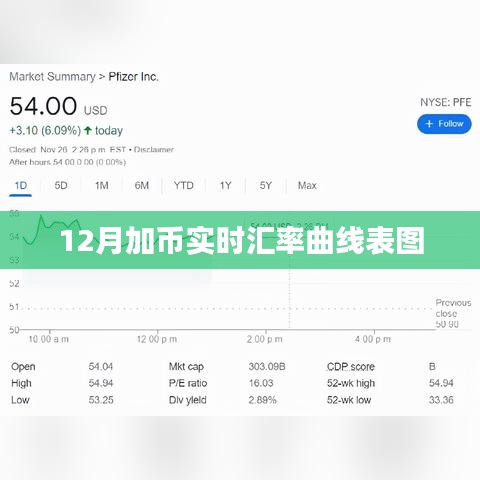480x480 pixels.
Task: Click the green banner Chinese headline
Action: pyautogui.click(x=242, y=240)
